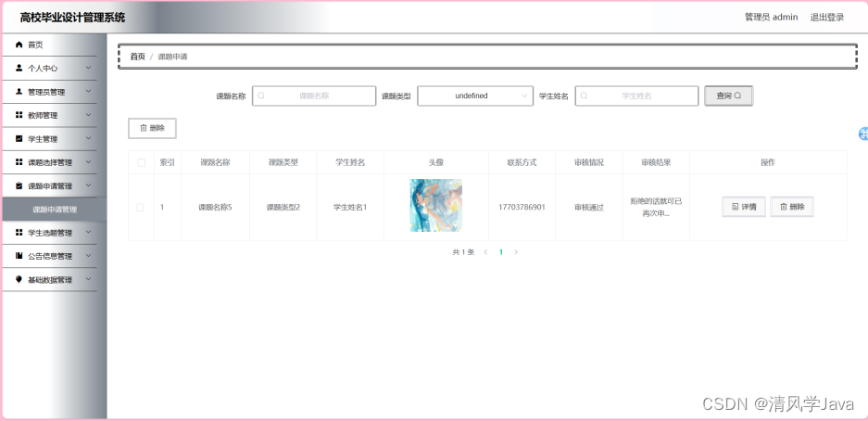This screenshot has width=868, height=421.
Task: Expand the 课题选择管理 chevron
Action: (88, 161)
